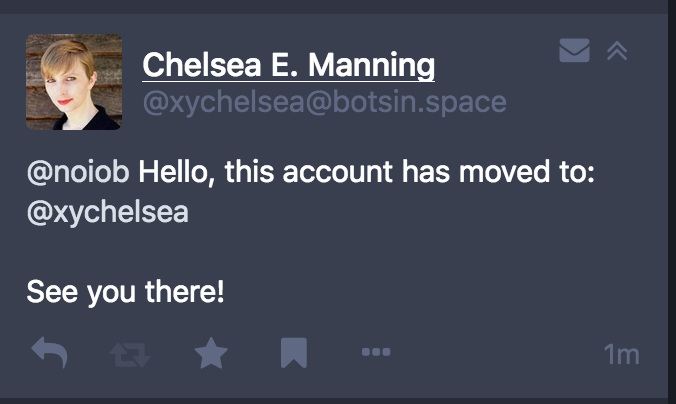Click the boost (retweet arrows) icon
Viewport: 676px width, 404px height.
click(129, 352)
